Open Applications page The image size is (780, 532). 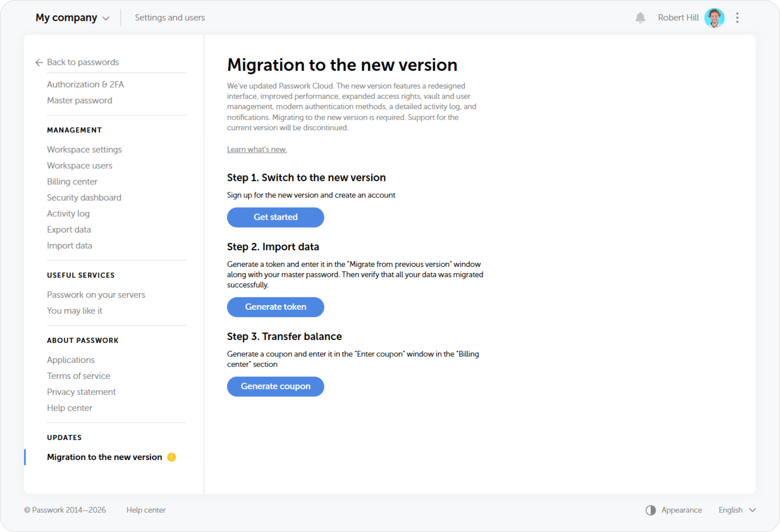point(70,360)
